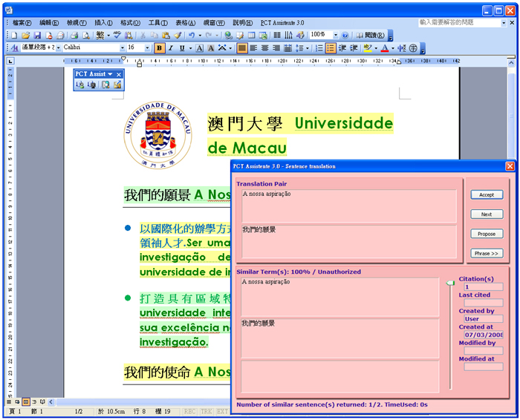This screenshot has width=520, height=420.
Task: Insert a table using the grid icon
Action: pos(252,35)
